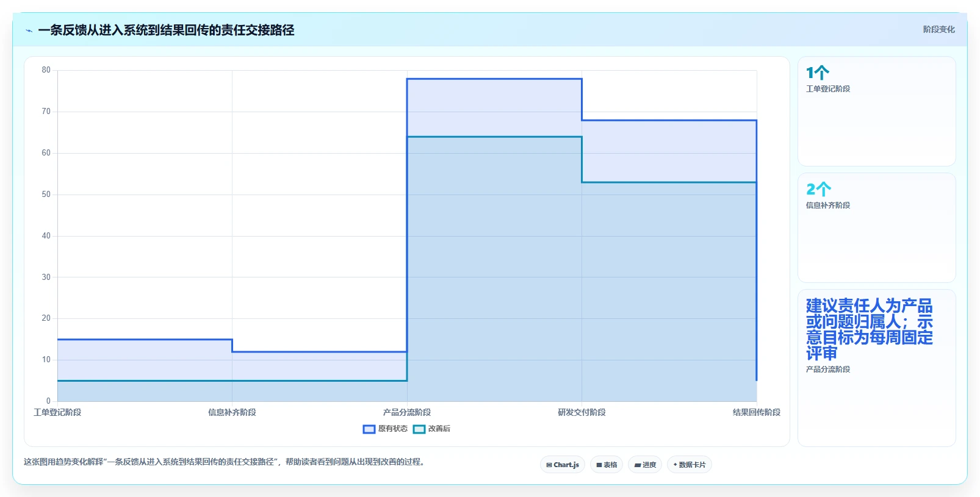
Task: Click the 结果回传阶段 x-axis label
Action: click(757, 412)
